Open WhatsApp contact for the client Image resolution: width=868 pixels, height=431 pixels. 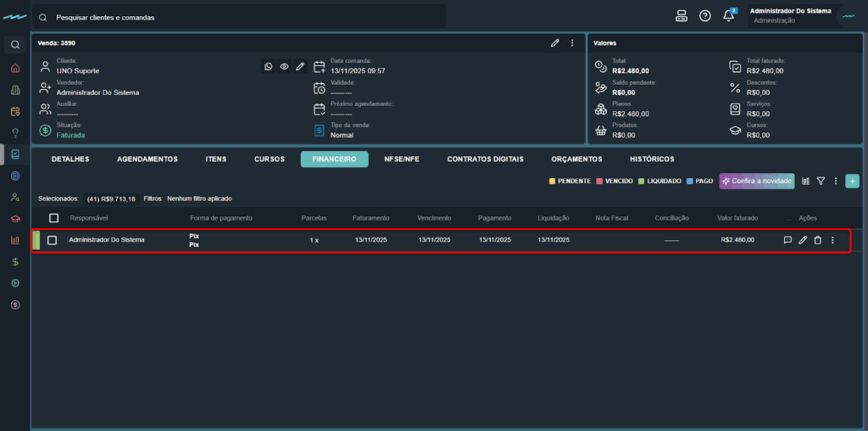tap(269, 66)
